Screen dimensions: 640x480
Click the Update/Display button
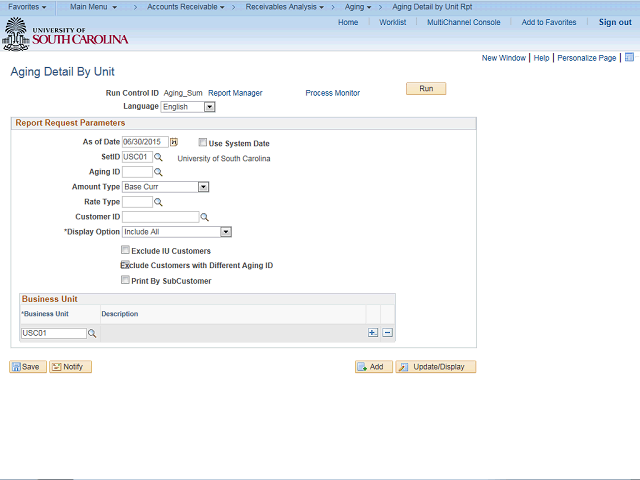pos(436,367)
